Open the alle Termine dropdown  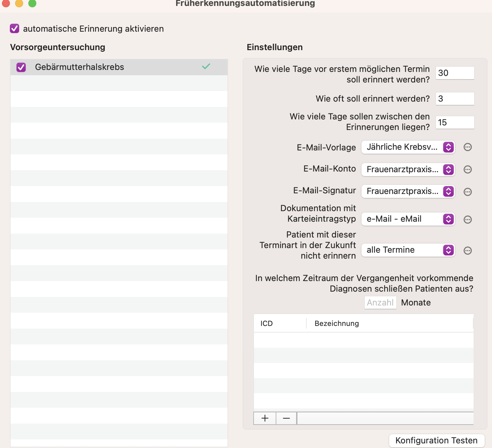(408, 250)
